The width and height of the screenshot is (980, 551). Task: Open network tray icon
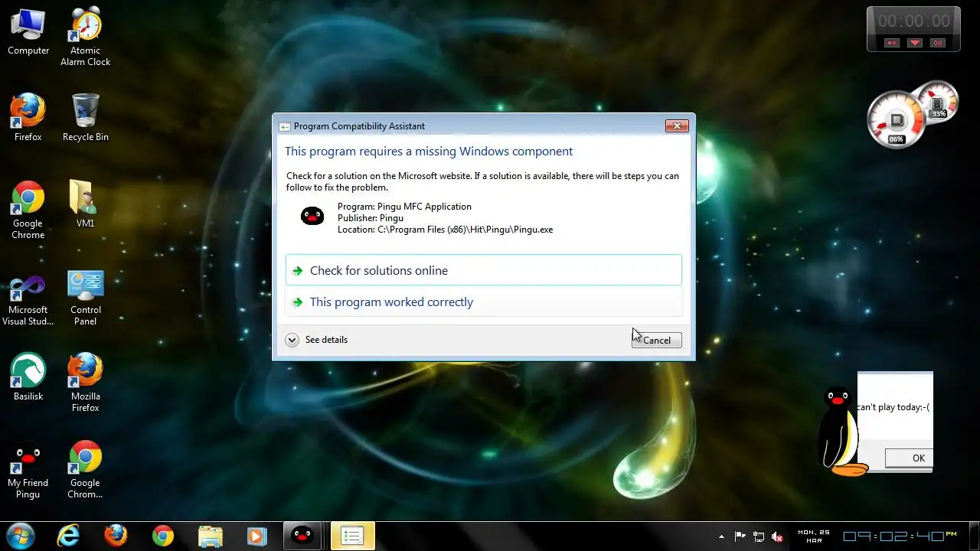click(x=759, y=536)
